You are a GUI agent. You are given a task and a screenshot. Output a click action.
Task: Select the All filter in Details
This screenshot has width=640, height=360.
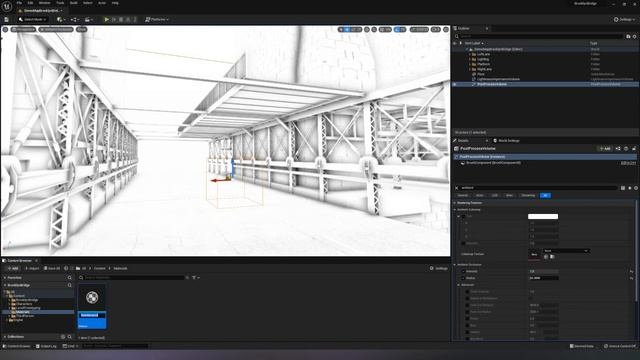(x=545, y=195)
